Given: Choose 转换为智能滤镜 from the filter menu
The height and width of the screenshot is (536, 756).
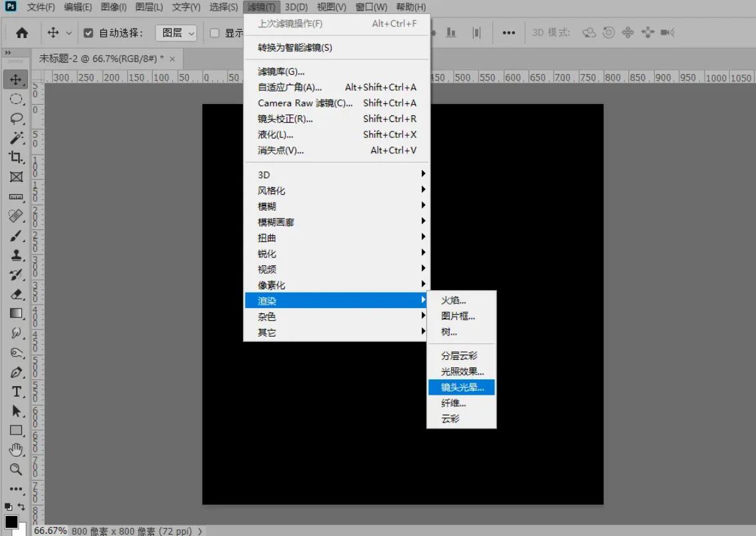Looking at the screenshot, I should [296, 48].
